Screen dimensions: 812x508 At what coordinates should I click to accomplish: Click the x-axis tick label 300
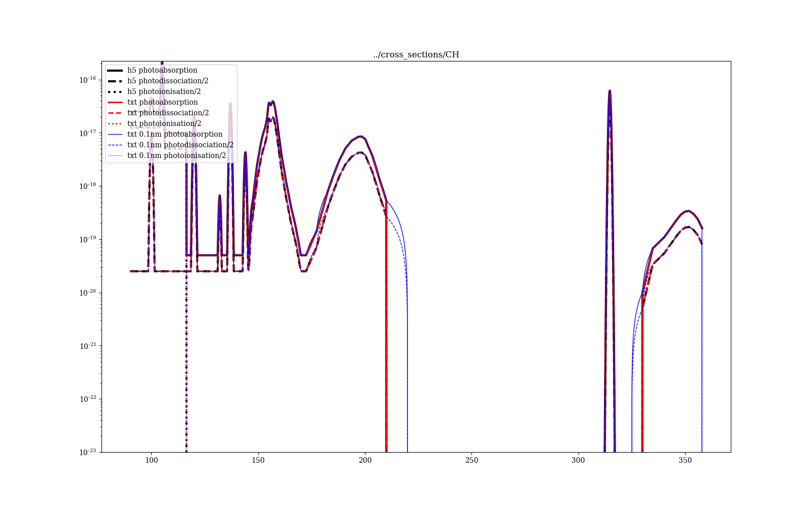(579, 460)
